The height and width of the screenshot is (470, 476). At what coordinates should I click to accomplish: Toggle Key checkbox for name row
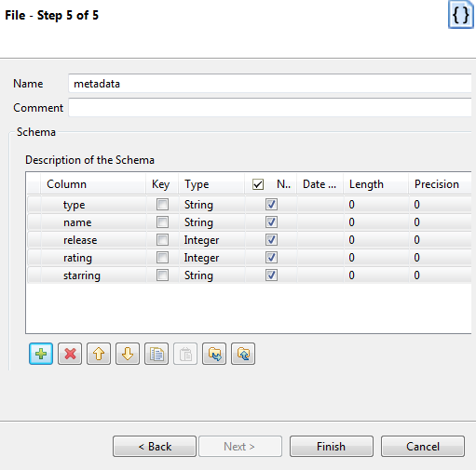coord(162,222)
